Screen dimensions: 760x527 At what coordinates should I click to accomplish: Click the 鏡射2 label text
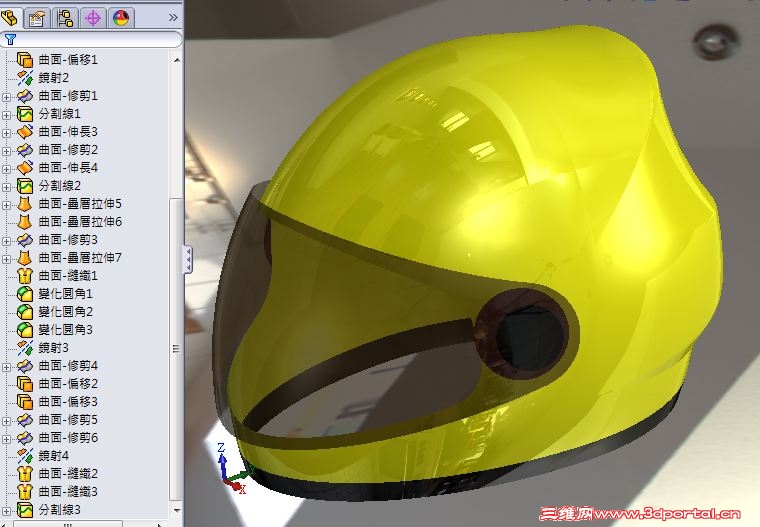pos(53,78)
